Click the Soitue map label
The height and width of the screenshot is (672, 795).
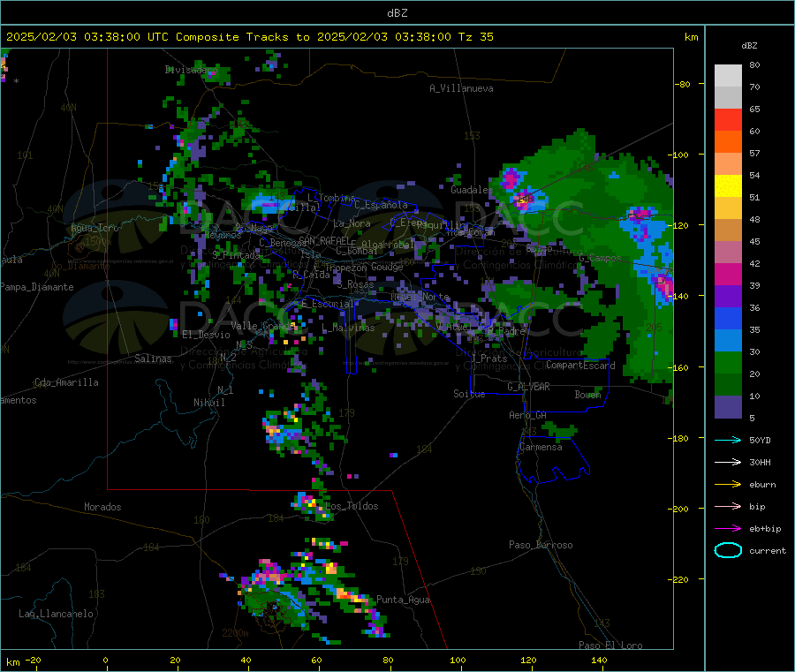pyautogui.click(x=469, y=394)
